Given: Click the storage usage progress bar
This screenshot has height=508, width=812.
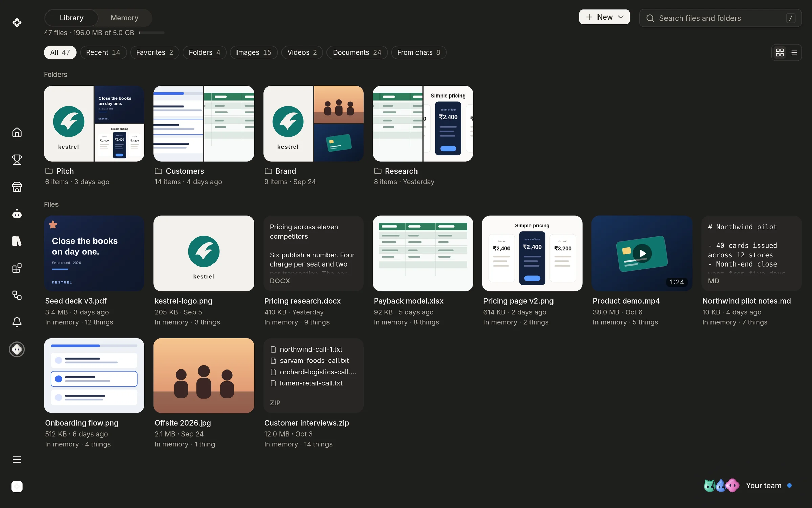Looking at the screenshot, I should pos(152,33).
